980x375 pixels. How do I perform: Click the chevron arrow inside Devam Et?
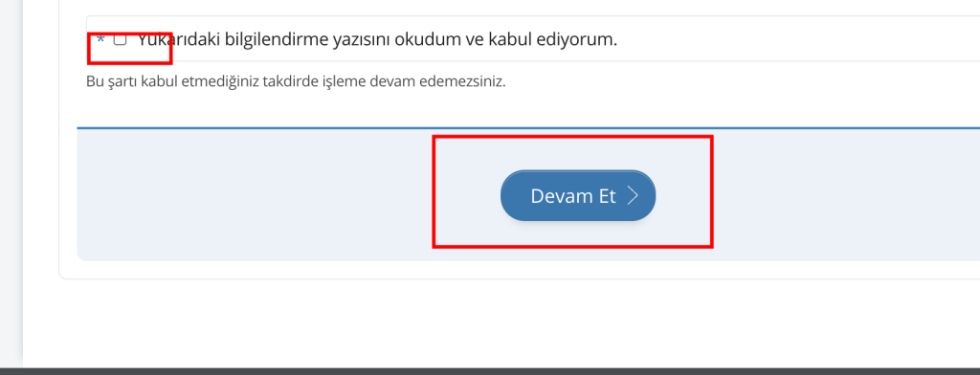pos(634,195)
